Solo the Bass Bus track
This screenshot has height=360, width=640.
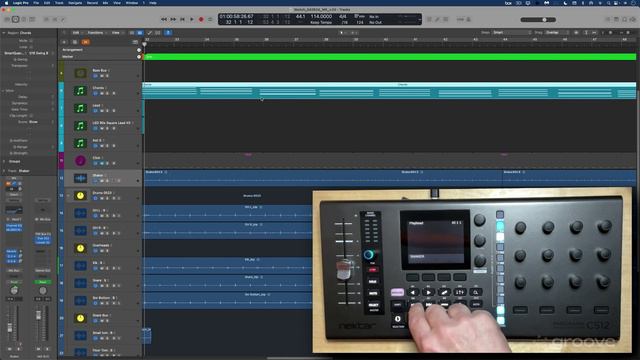(x=107, y=76)
